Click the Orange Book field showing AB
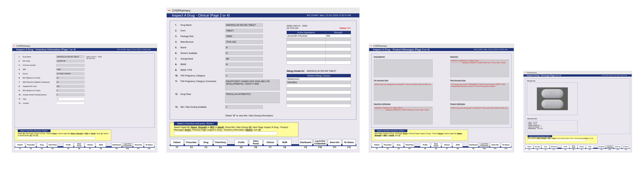 coord(244,59)
